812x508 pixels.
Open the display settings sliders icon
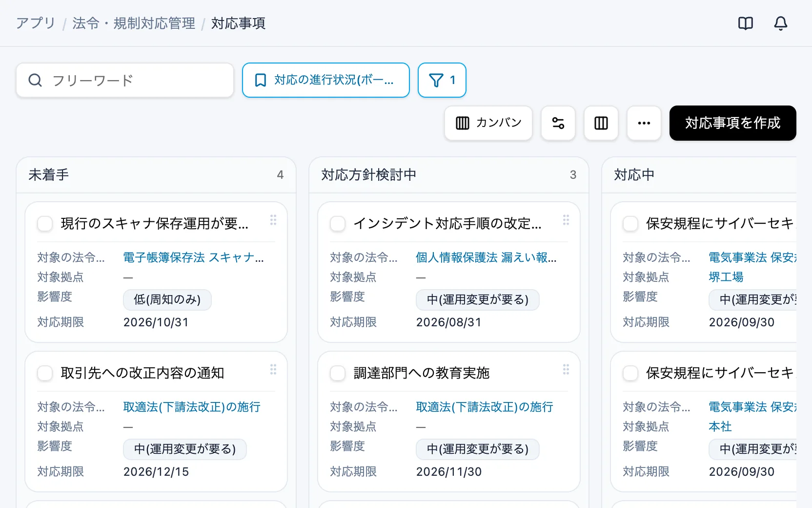click(x=558, y=123)
